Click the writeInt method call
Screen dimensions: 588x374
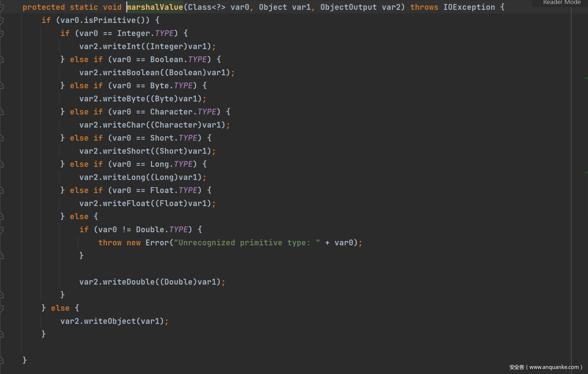click(x=122, y=47)
